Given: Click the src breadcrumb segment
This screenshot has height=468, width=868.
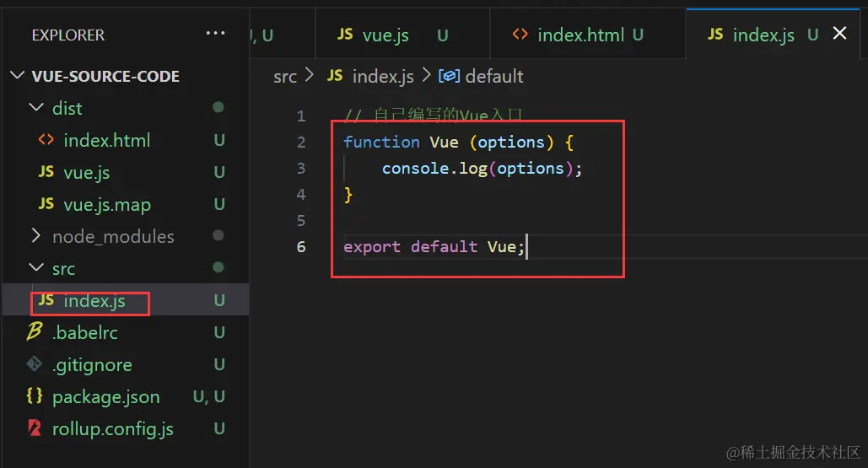Looking at the screenshot, I should (x=285, y=77).
